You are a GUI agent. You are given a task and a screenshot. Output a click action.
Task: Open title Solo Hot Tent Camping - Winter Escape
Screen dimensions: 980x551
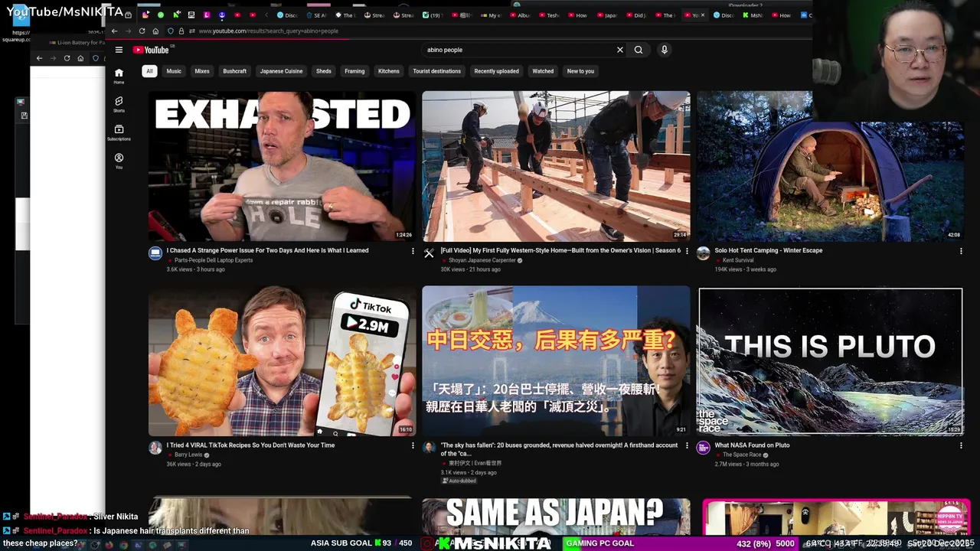[x=769, y=250]
